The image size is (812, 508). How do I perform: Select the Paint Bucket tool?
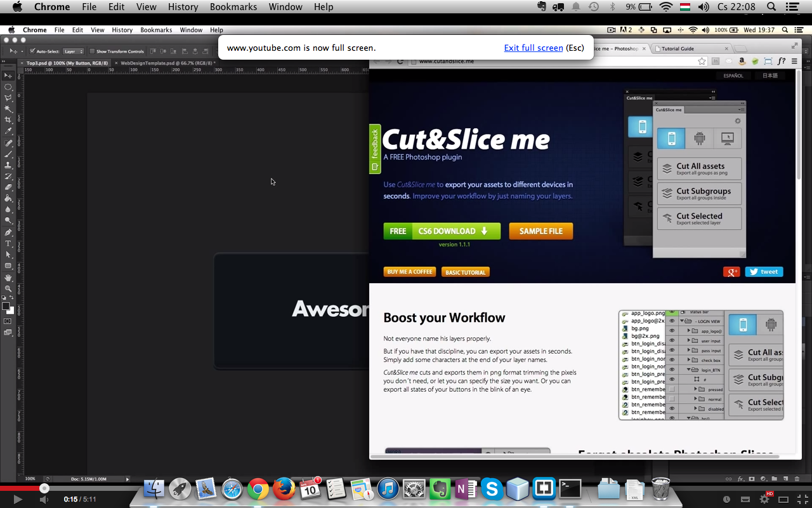tap(8, 198)
